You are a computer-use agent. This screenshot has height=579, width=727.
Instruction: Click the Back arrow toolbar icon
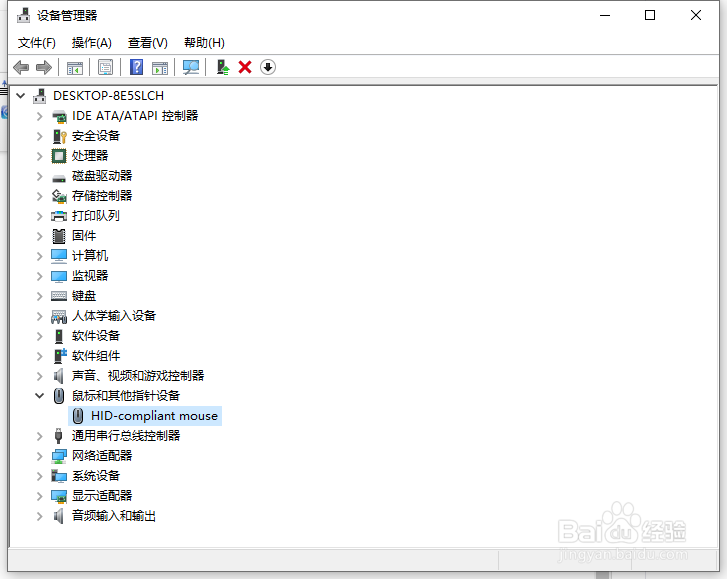pos(21,68)
